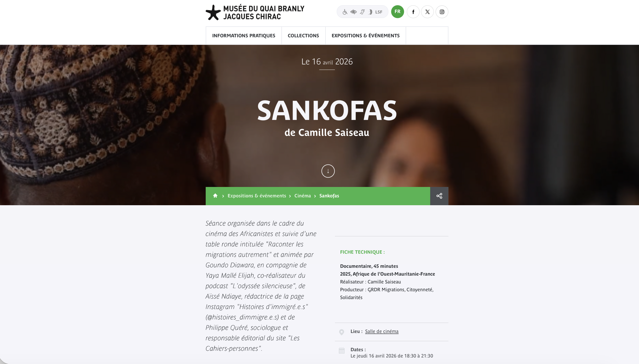
Task: Open the wheelchair accessibility icon
Action: (345, 12)
